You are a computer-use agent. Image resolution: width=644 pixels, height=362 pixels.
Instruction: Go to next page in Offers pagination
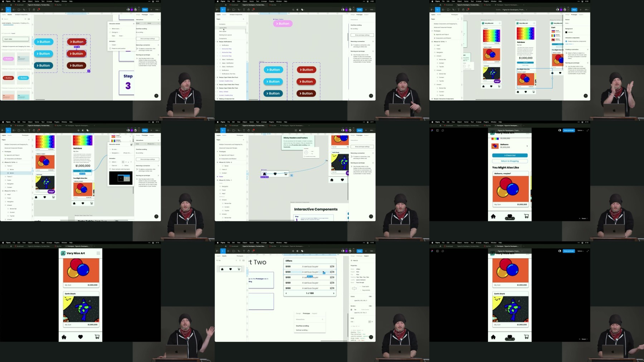[334, 293]
